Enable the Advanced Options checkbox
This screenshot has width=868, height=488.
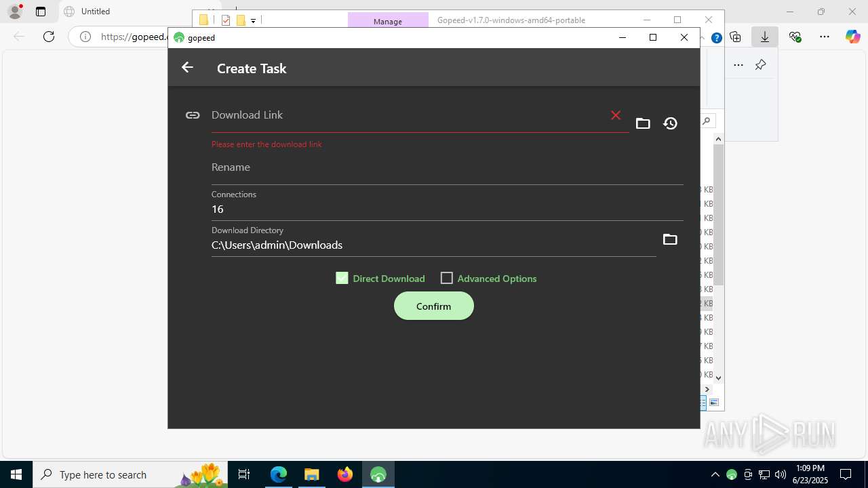(446, 278)
